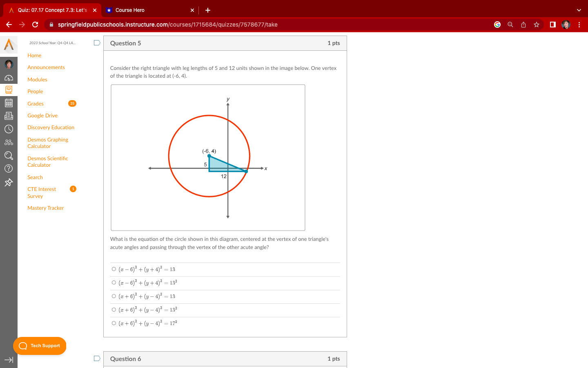The height and width of the screenshot is (368, 588).
Task: View site security lock in address bar
Action: 51,25
